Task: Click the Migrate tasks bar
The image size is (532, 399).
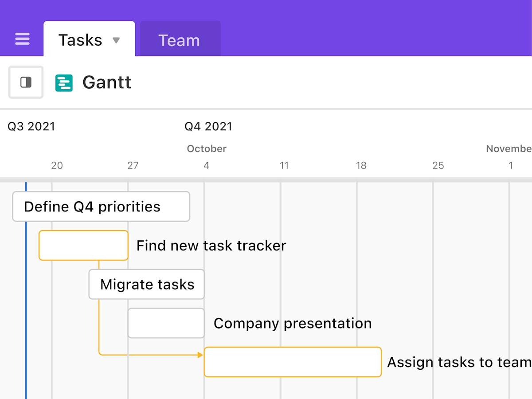Action: 146,284
